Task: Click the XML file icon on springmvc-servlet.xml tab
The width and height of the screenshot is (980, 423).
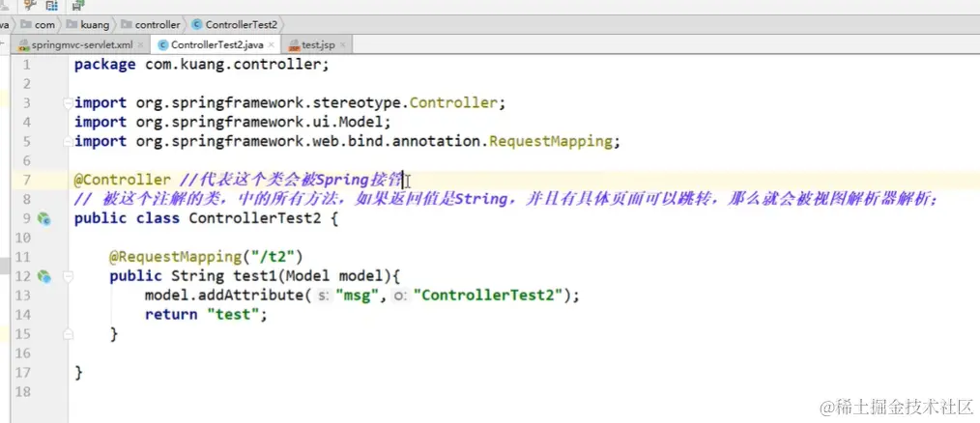Action: click(x=24, y=45)
